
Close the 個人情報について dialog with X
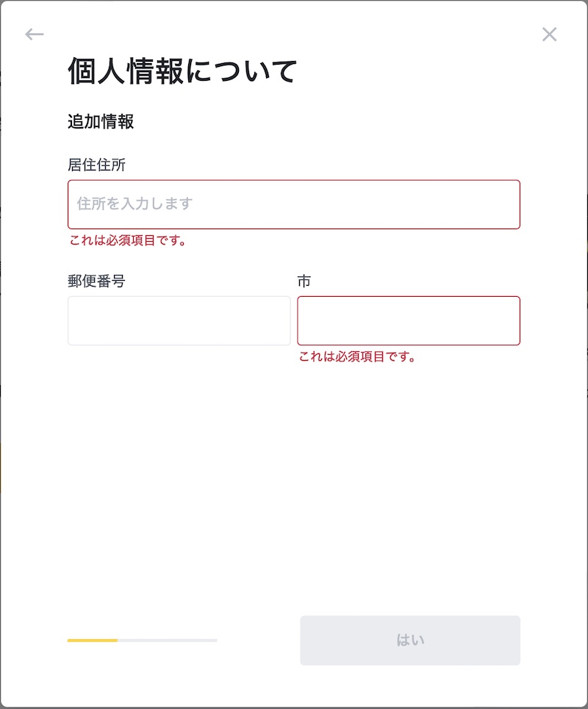pyautogui.click(x=550, y=35)
